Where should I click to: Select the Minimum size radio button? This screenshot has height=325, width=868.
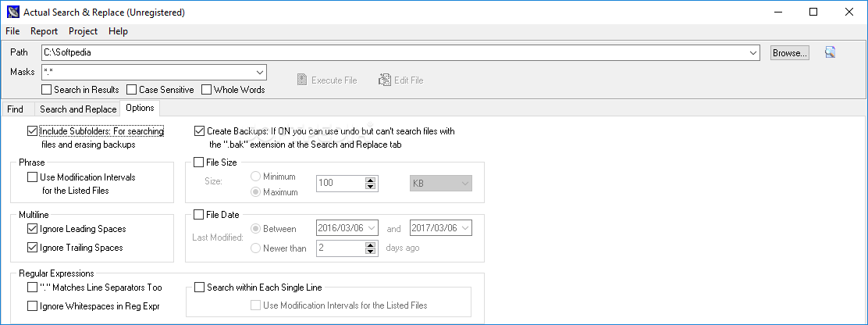[x=256, y=177]
